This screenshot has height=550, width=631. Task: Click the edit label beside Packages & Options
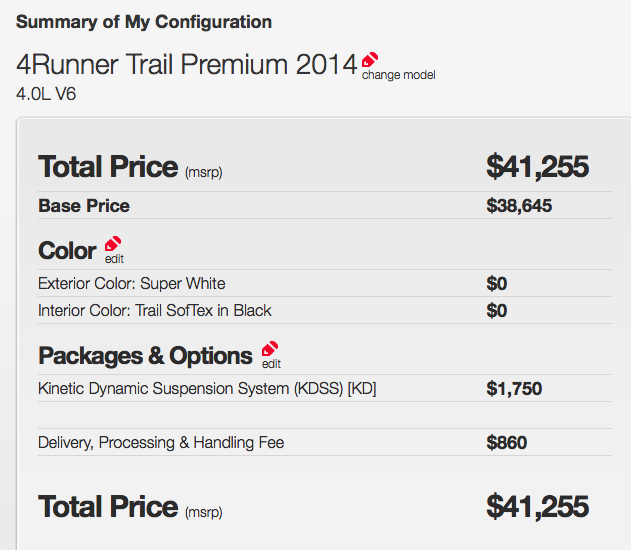click(x=271, y=364)
